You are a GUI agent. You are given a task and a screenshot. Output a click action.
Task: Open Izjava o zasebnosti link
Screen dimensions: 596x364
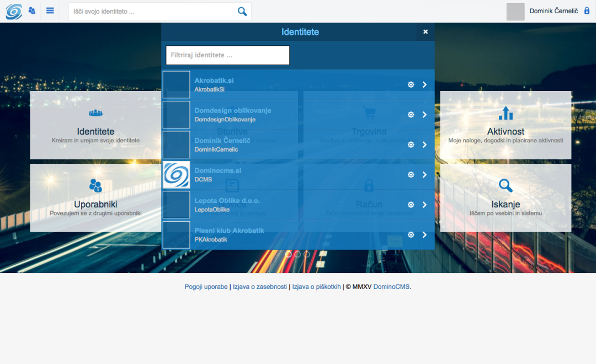259,287
